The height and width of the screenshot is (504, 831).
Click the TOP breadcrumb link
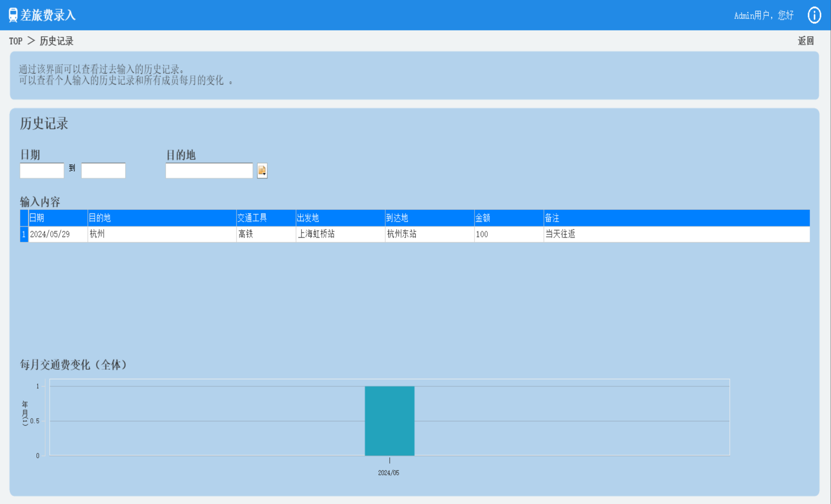(x=16, y=41)
